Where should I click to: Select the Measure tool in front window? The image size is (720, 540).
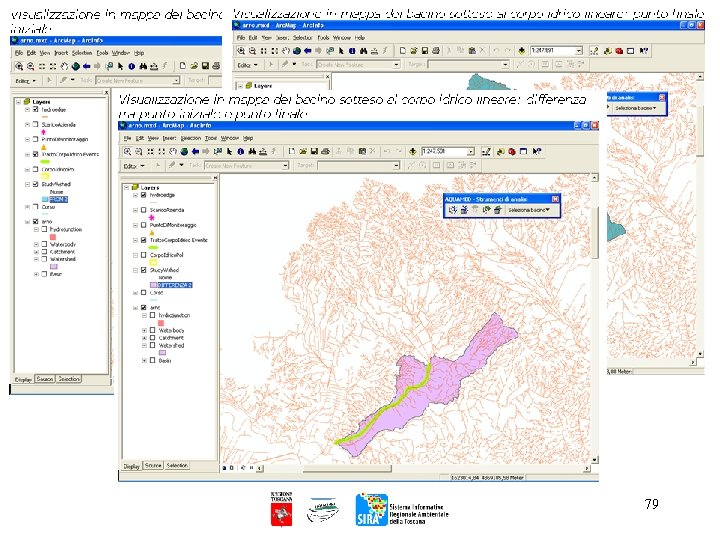(x=263, y=151)
